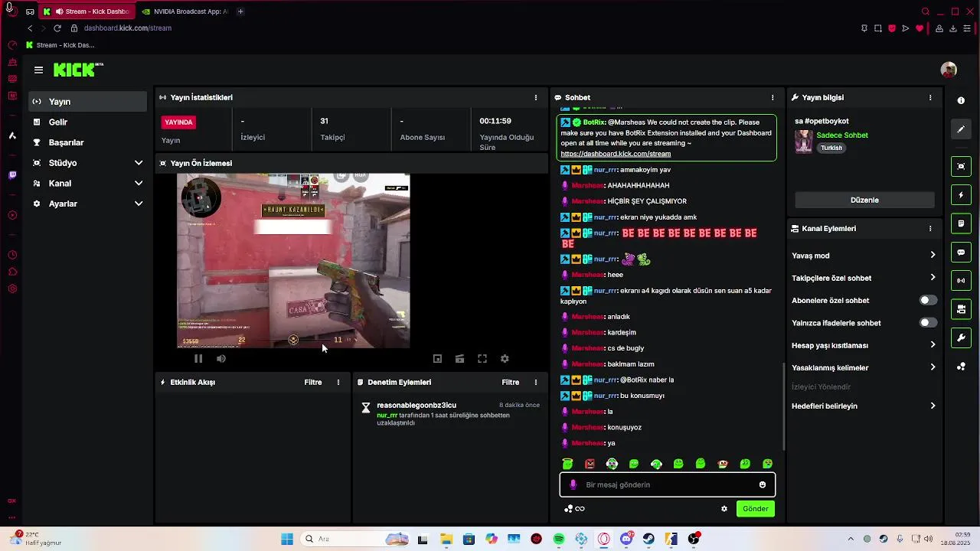Viewport: 980px width, 551px height.
Task: Open Kanal Eylemleri three-dot menu
Action: click(930, 228)
